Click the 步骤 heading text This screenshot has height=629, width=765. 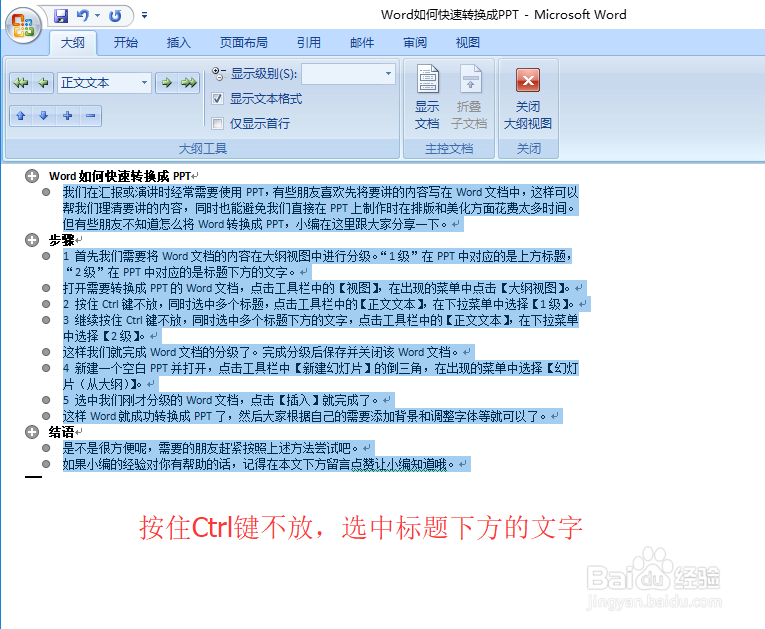(x=61, y=240)
